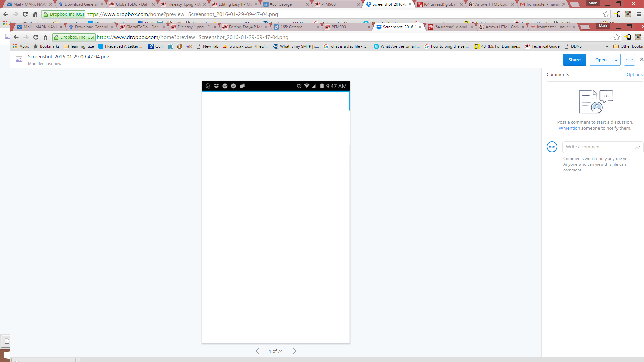Open the Technical Guide bookmark
The image size is (644, 362).
pyautogui.click(x=542, y=46)
